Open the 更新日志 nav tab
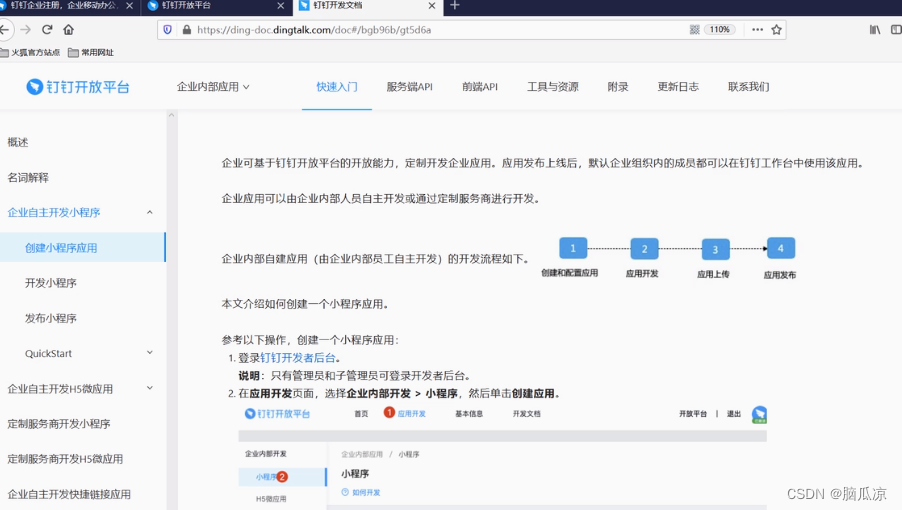The height and width of the screenshot is (510, 902). click(x=678, y=87)
